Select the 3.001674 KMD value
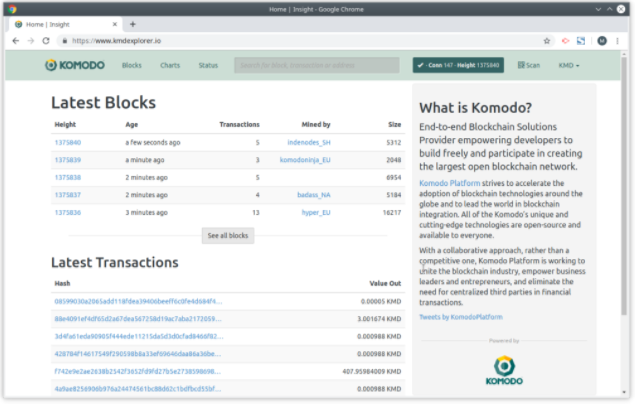The height and width of the screenshot is (404, 635). point(379,319)
